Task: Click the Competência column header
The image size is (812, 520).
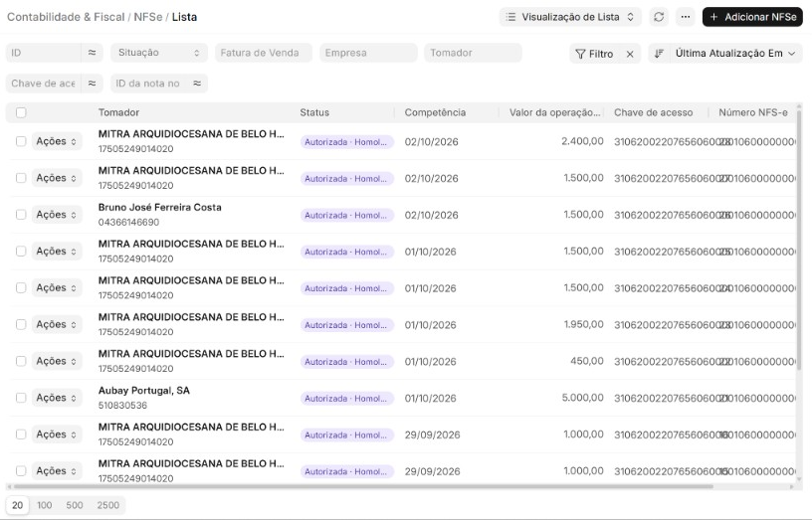Action: (435, 112)
